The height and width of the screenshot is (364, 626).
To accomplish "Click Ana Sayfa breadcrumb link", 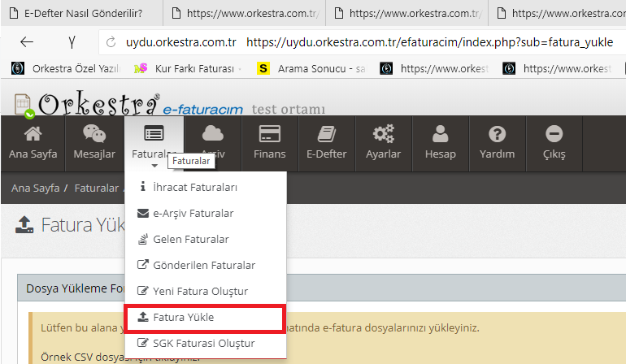I will (35, 188).
